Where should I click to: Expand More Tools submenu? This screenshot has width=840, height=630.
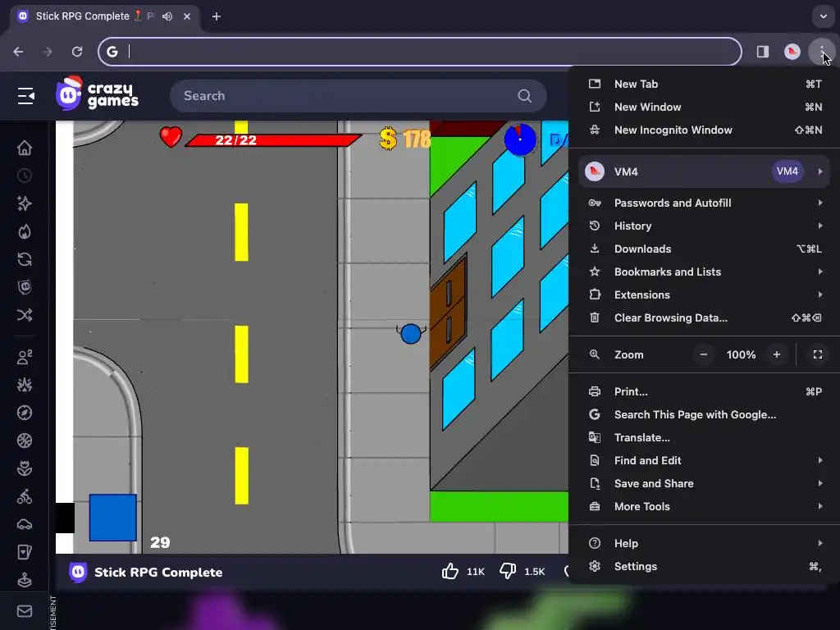point(820,506)
